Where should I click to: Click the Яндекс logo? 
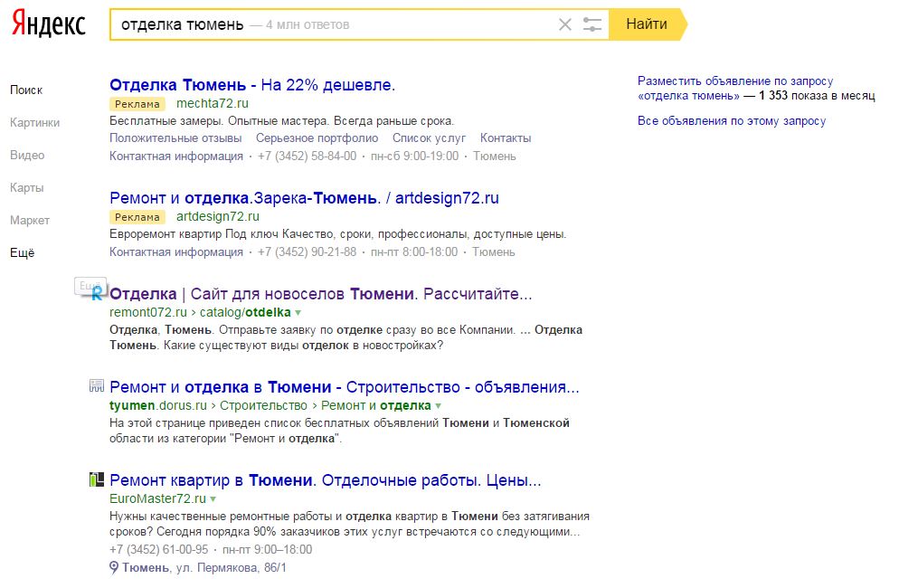tap(49, 24)
